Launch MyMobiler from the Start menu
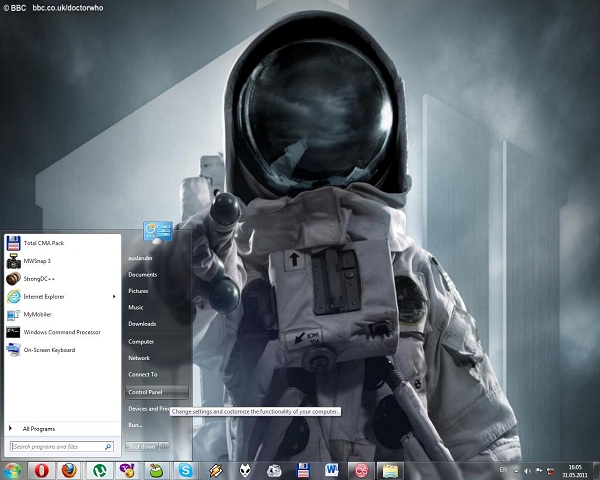Viewport: 600px width, 480px height. pos(35,314)
